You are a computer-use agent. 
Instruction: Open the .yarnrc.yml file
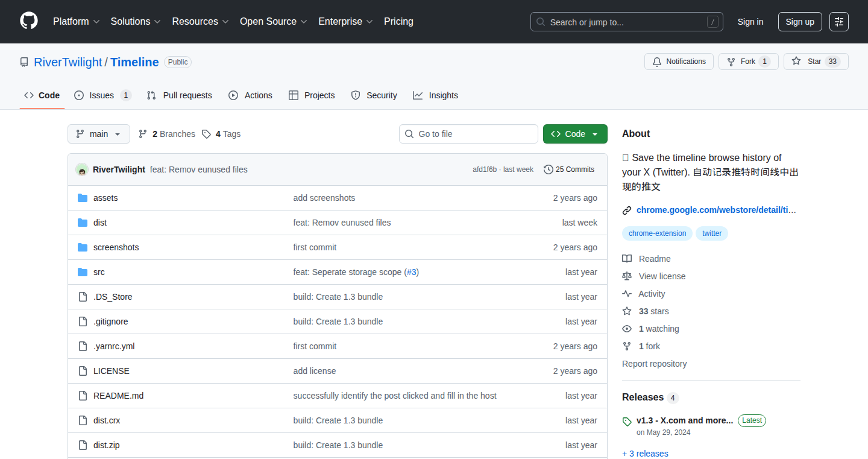[114, 346]
